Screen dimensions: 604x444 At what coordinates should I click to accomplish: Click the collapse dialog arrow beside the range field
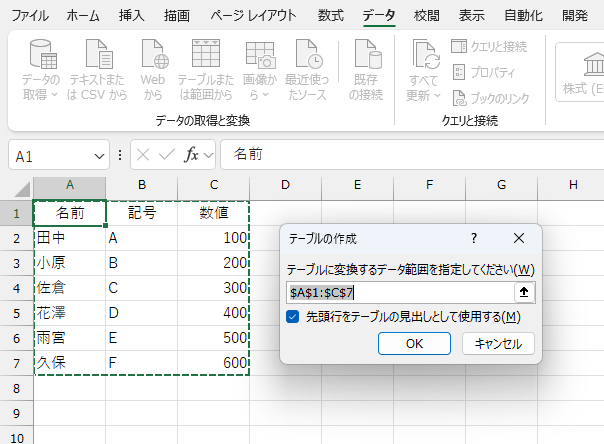coord(522,292)
